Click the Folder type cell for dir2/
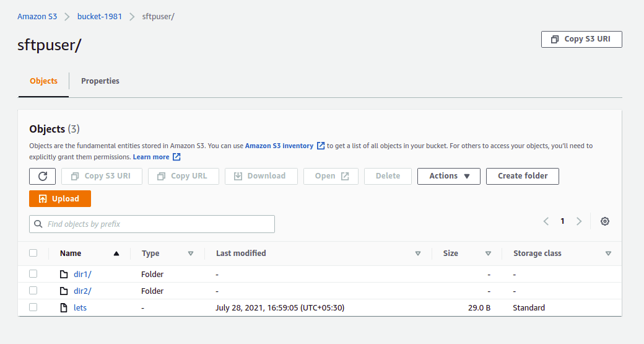644x344 pixels. 152,291
